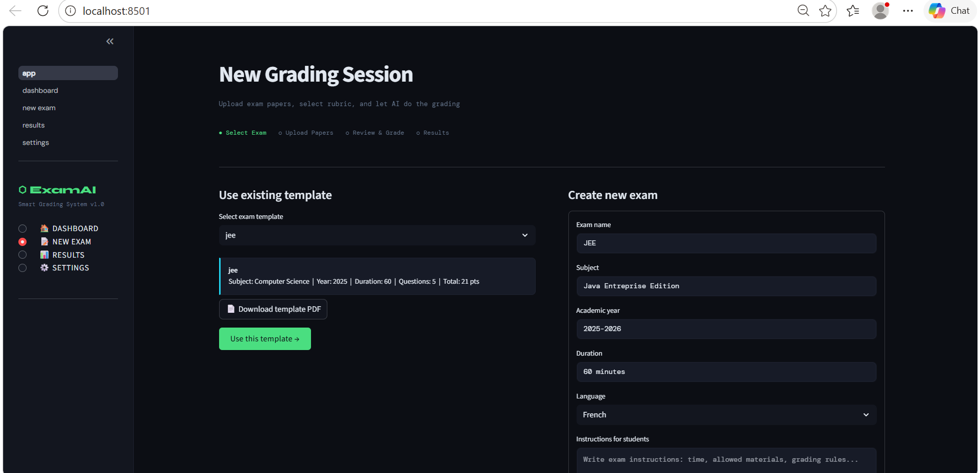Open Copilot Chat icon
This screenshot has width=980, height=473.
point(949,11)
